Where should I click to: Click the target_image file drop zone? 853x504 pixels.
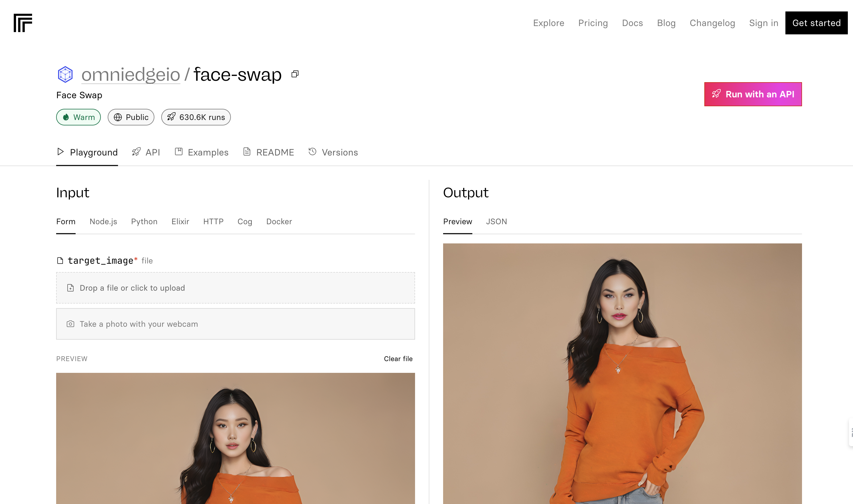click(235, 288)
